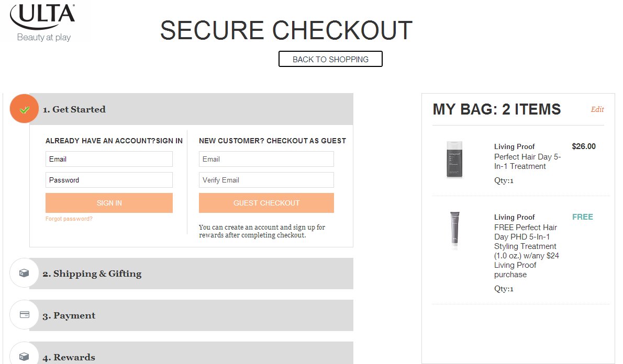Expand the Rewards section
This screenshot has width=623, height=364.
191,353
